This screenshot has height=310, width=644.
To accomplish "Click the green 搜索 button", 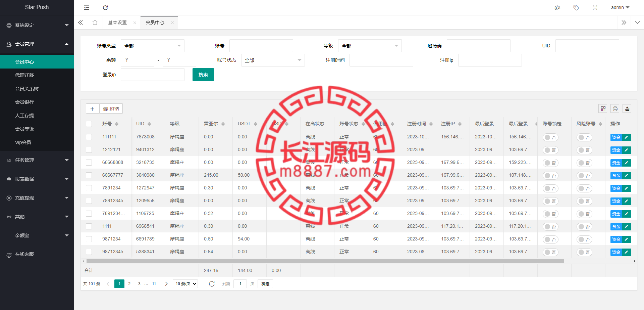I will pyautogui.click(x=203, y=75).
